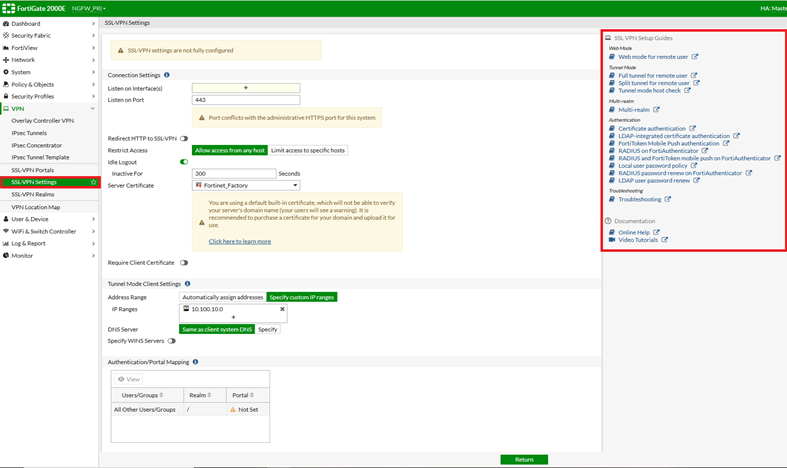Toggle Specify WINS Servers switch
This screenshot has height=468, width=787.
(172, 341)
